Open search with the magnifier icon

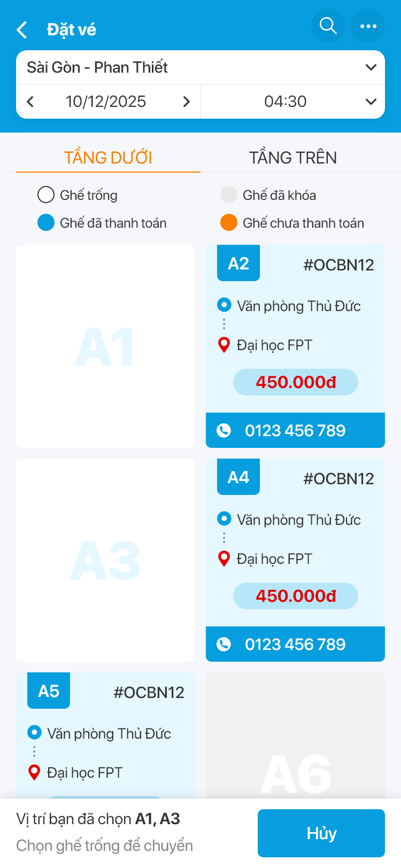coord(328,26)
